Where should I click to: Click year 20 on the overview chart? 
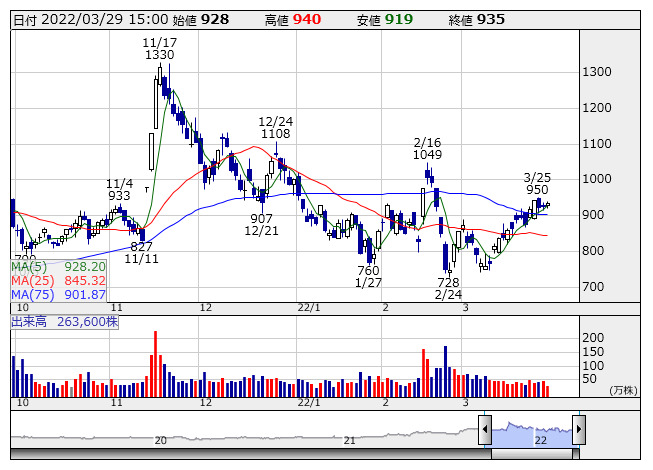[x=160, y=440]
